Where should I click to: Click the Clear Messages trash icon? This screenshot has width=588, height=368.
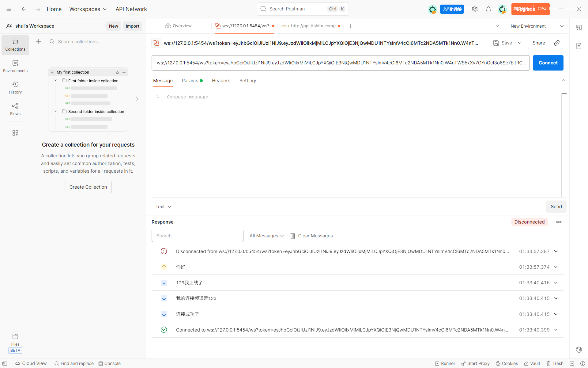click(x=293, y=236)
